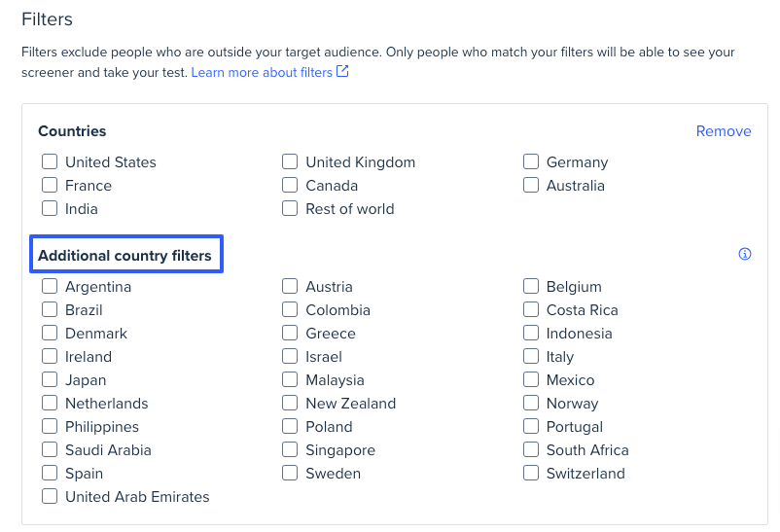The height and width of the screenshot is (532, 780).
Task: Check the United Arab Emirates checkbox
Action: 50,496
